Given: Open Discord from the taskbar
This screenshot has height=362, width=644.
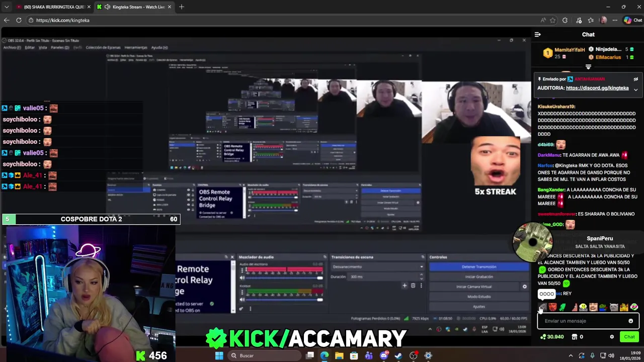Looking at the screenshot, I should click(384, 355).
